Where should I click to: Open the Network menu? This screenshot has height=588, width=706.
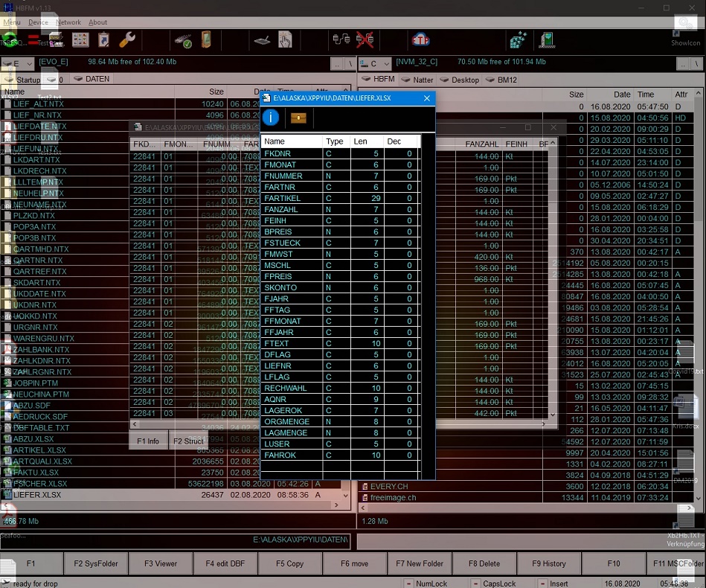[68, 22]
